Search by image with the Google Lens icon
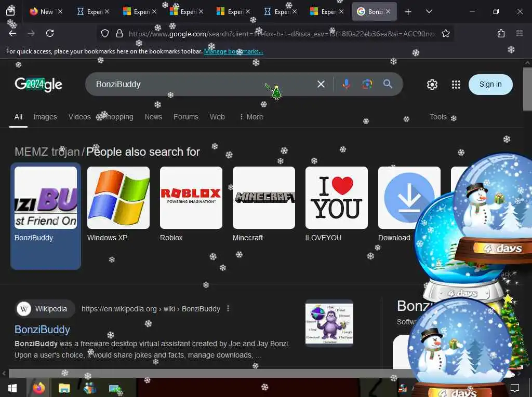 pos(367,84)
